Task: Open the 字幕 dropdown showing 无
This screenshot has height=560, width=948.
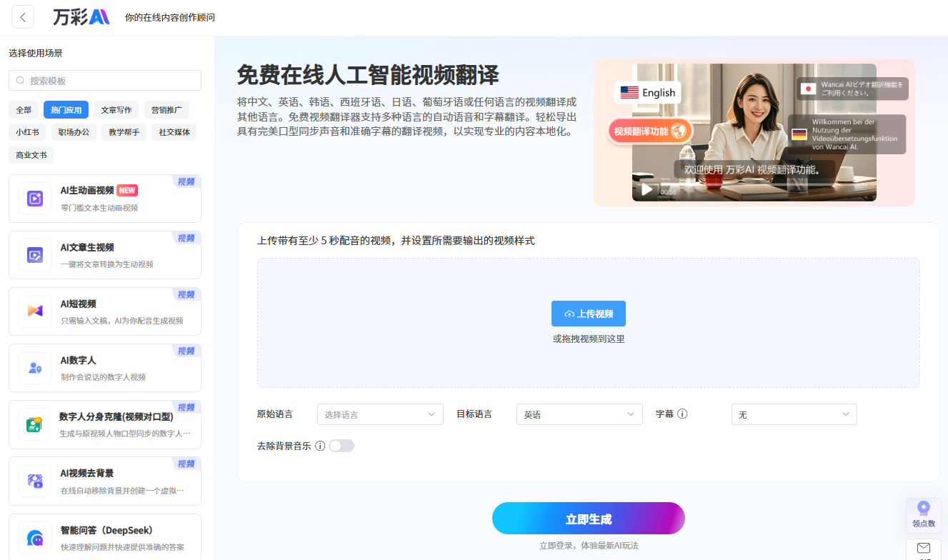Action: tap(794, 414)
